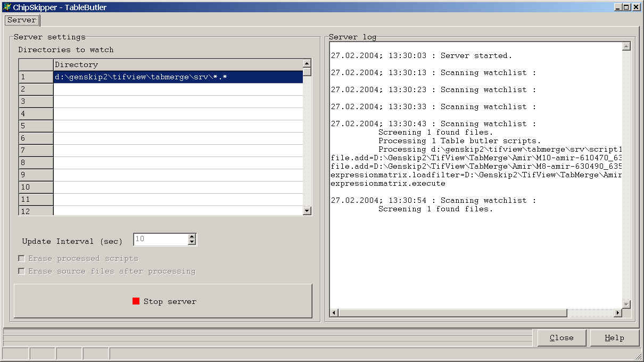Click the ChipSkipper app icon in title bar
This screenshot has height=362, width=644.
click(7, 7)
